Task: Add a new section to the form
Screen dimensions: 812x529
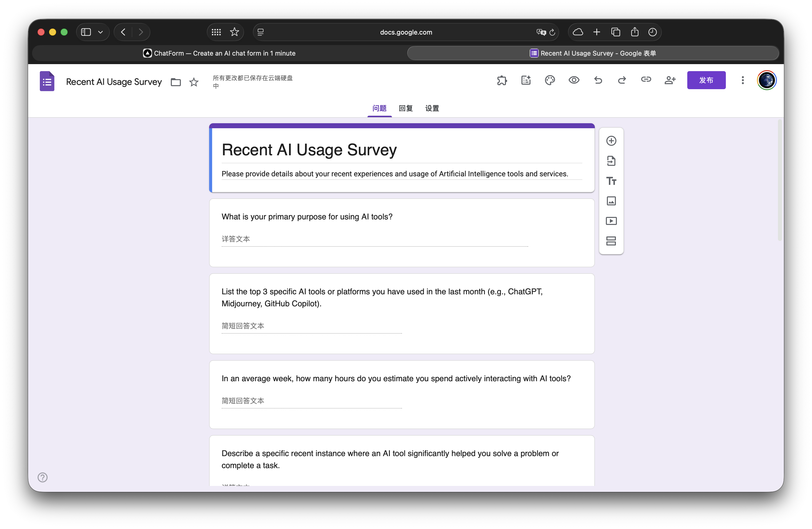Action: click(611, 241)
